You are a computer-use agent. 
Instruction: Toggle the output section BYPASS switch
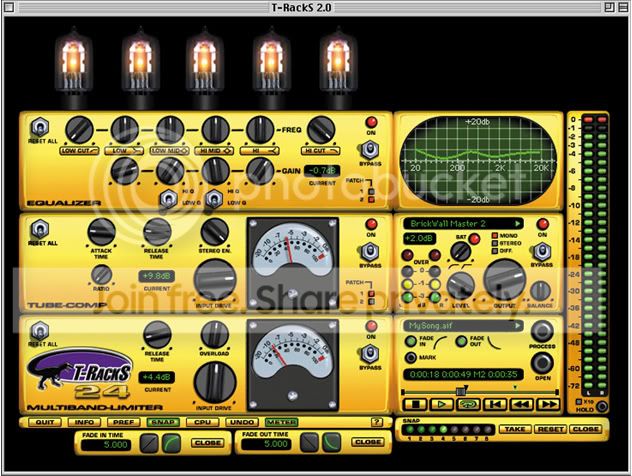(542, 252)
